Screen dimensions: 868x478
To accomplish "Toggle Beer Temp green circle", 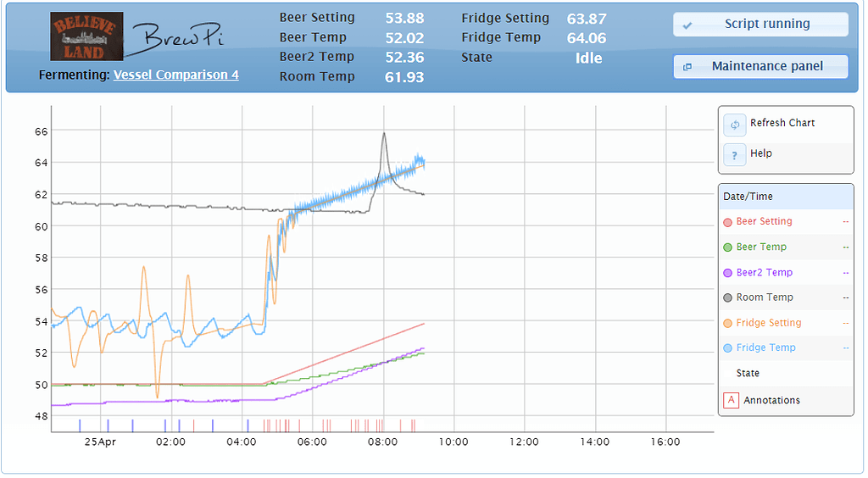I will [727, 247].
